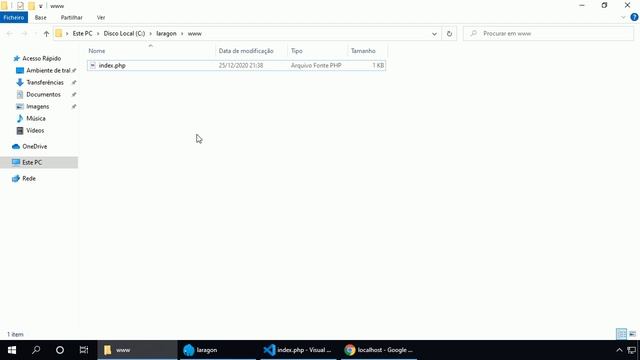Go up one folder level arrow
The image size is (640, 360).
pyautogui.click(x=46, y=34)
